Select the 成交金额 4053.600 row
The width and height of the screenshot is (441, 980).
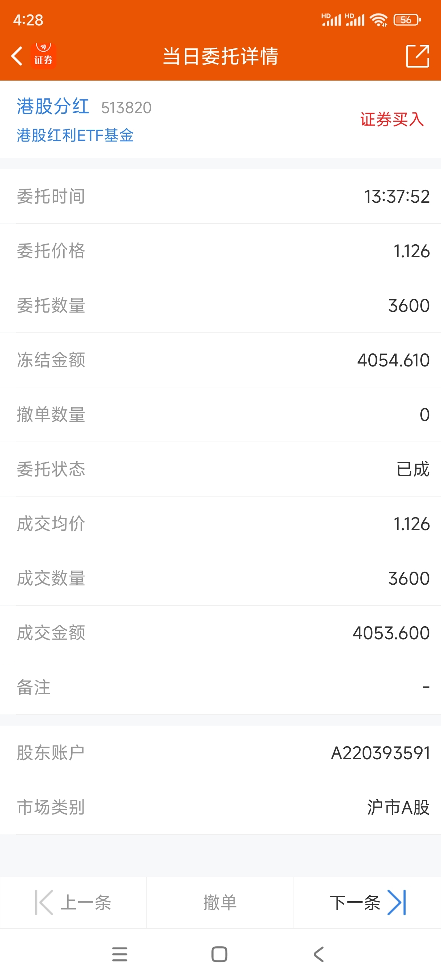[220, 633]
